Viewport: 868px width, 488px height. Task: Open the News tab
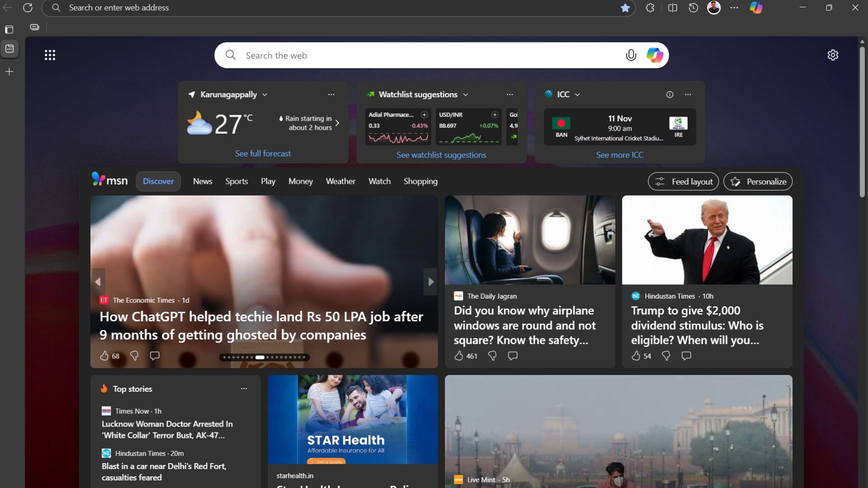pyautogui.click(x=203, y=181)
